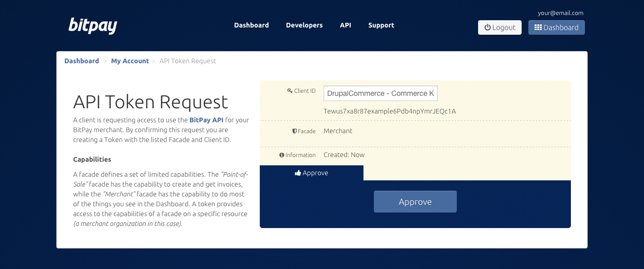Click the Logout button
The height and width of the screenshot is (269, 644).
pos(500,27)
